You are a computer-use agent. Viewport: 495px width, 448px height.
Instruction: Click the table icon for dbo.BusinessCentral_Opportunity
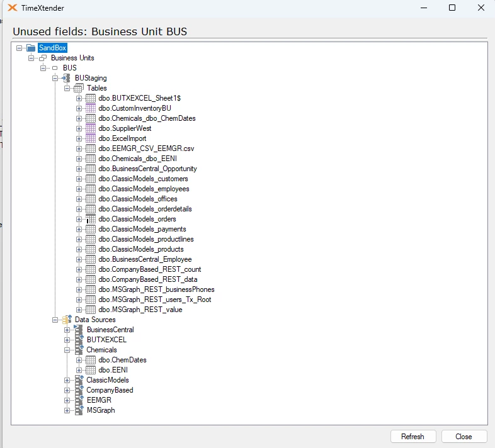tap(91, 169)
